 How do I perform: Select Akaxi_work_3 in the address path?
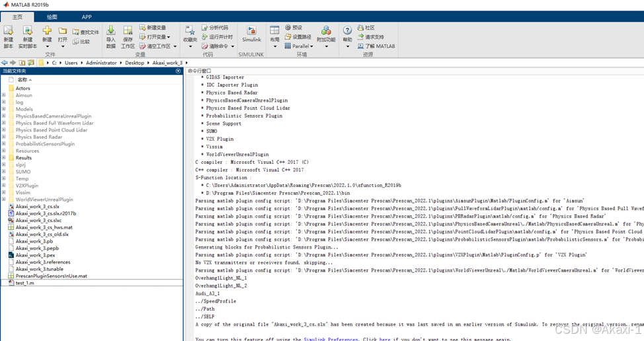167,63
